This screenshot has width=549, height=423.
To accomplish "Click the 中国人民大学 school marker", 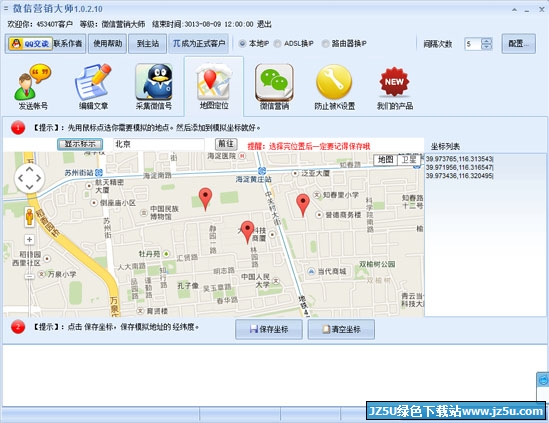I will [x=276, y=280].
